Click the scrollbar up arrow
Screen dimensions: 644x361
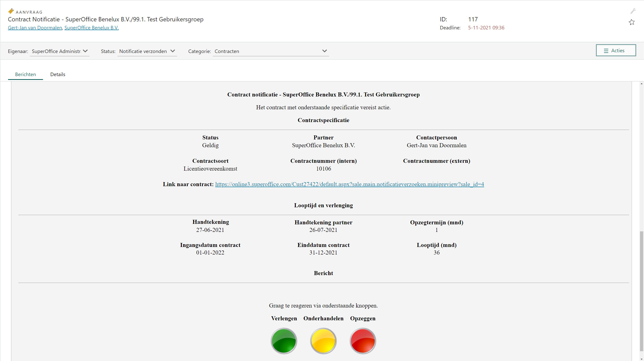coord(641,84)
